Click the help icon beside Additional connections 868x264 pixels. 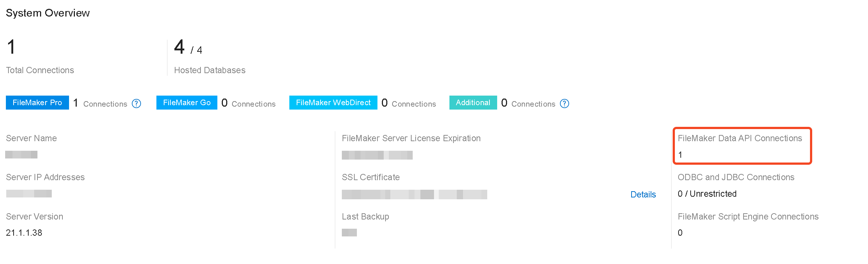click(564, 104)
